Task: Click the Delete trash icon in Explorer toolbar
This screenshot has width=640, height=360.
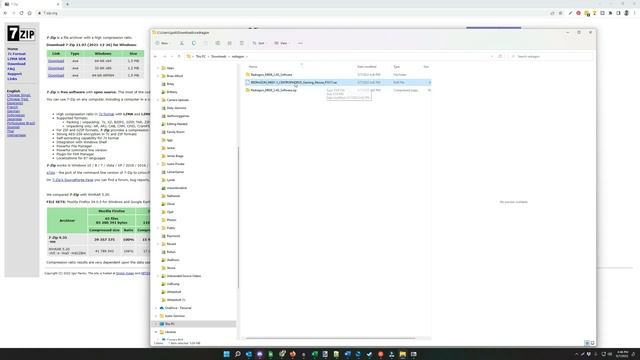Action: [x=242, y=43]
